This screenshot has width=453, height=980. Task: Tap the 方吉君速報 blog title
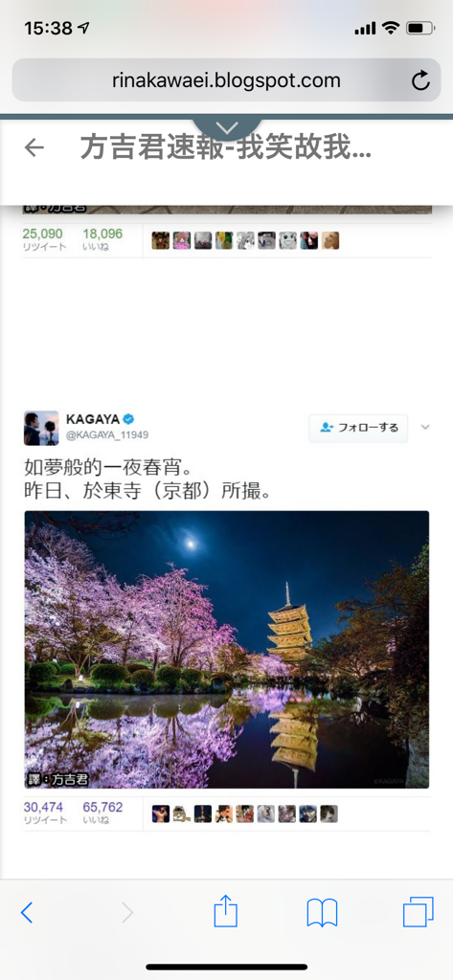click(225, 147)
